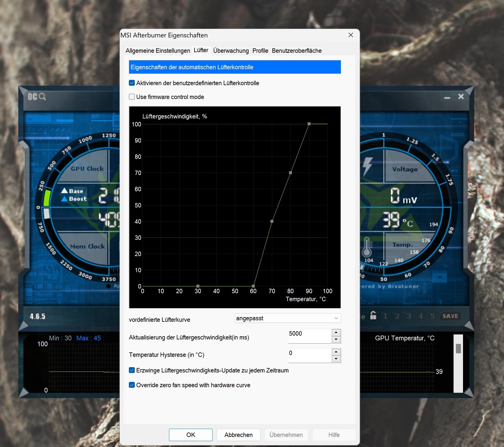Select profile slot 2 in Afterburner

397,316
